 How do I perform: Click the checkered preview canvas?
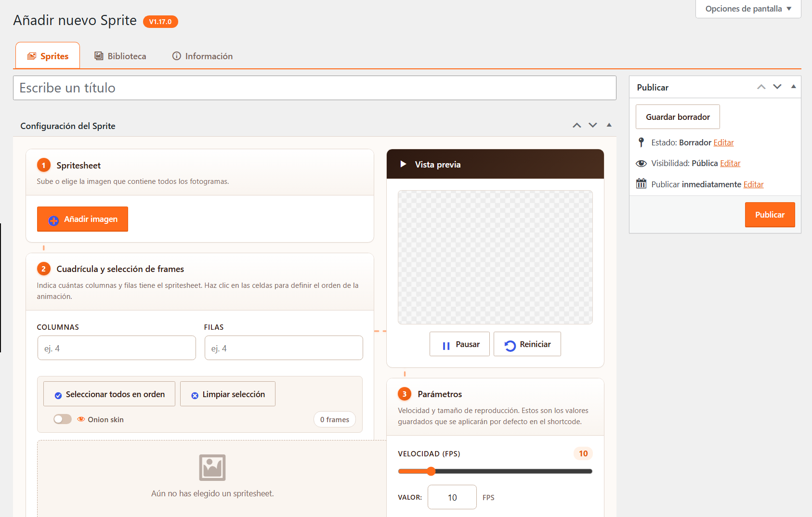495,257
